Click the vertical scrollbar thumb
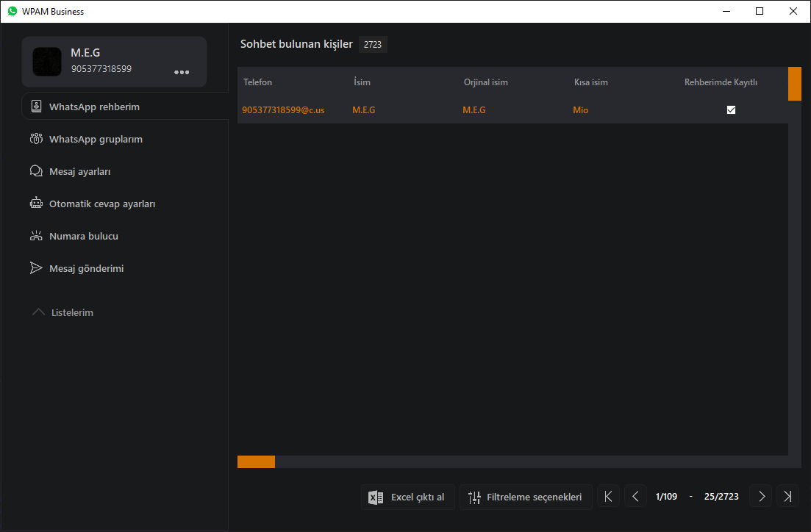The width and height of the screenshot is (811, 532). [x=794, y=84]
